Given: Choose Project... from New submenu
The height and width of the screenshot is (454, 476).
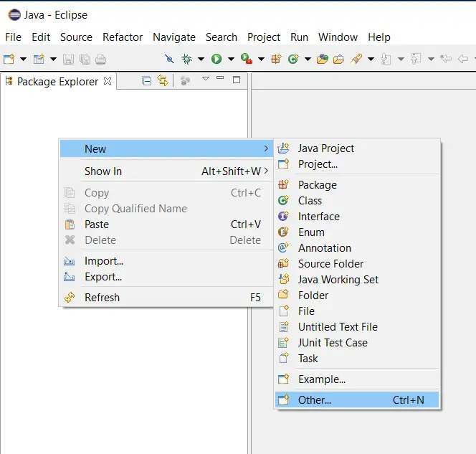Looking at the screenshot, I should (x=357, y=164).
